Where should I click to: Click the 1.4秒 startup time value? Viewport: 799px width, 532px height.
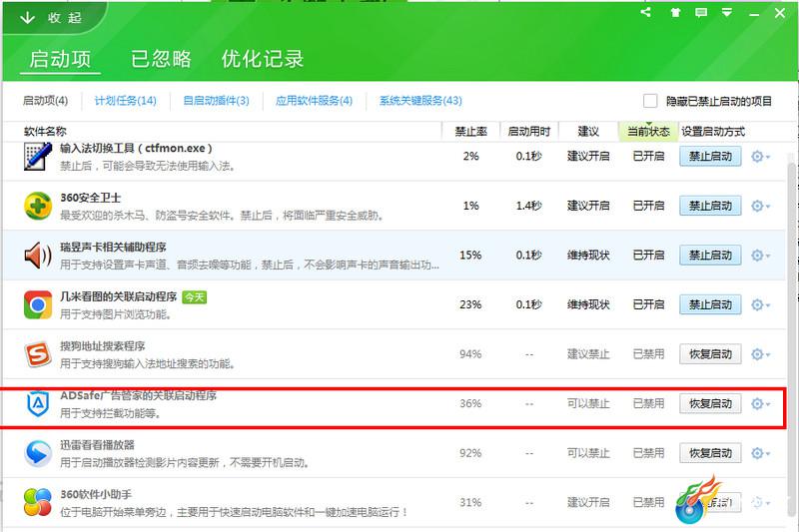pyautogui.click(x=528, y=206)
